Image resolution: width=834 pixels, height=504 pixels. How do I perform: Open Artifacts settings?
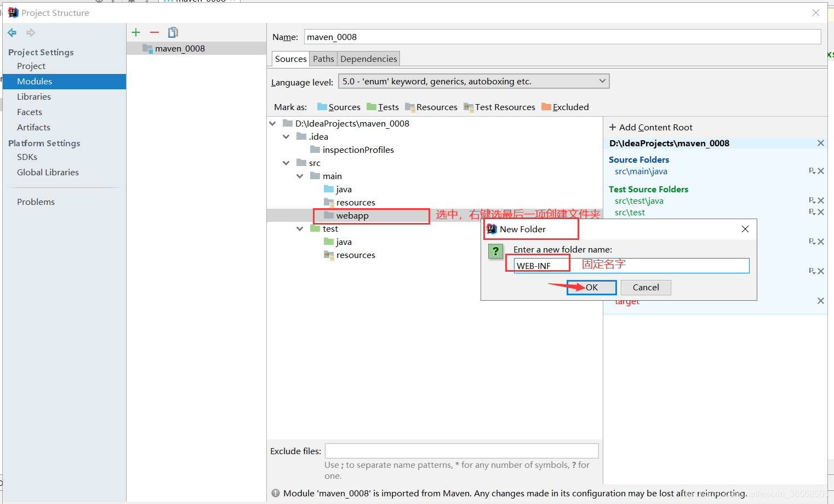[x=33, y=127]
